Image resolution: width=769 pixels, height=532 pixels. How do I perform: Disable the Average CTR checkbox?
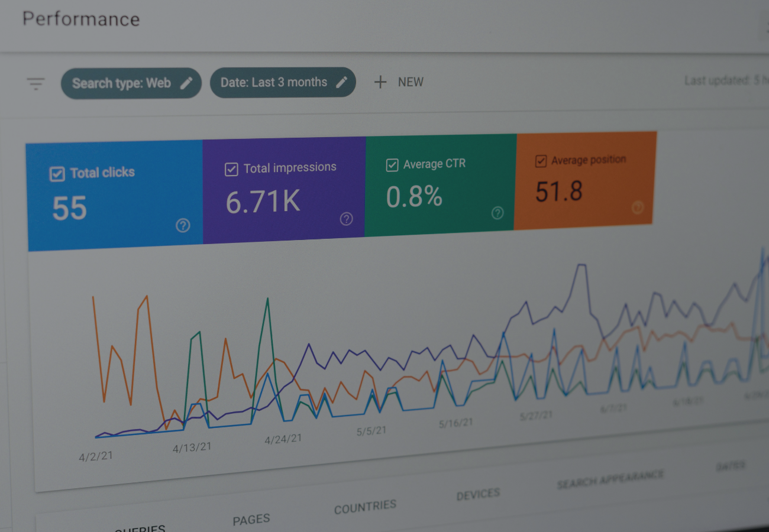coord(392,166)
